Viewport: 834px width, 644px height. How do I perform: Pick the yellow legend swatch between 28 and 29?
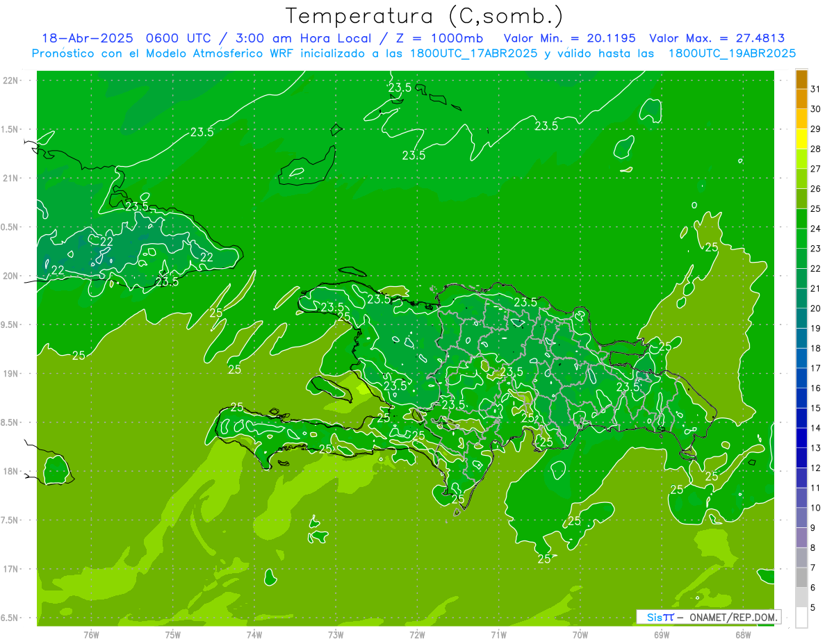pos(801,139)
